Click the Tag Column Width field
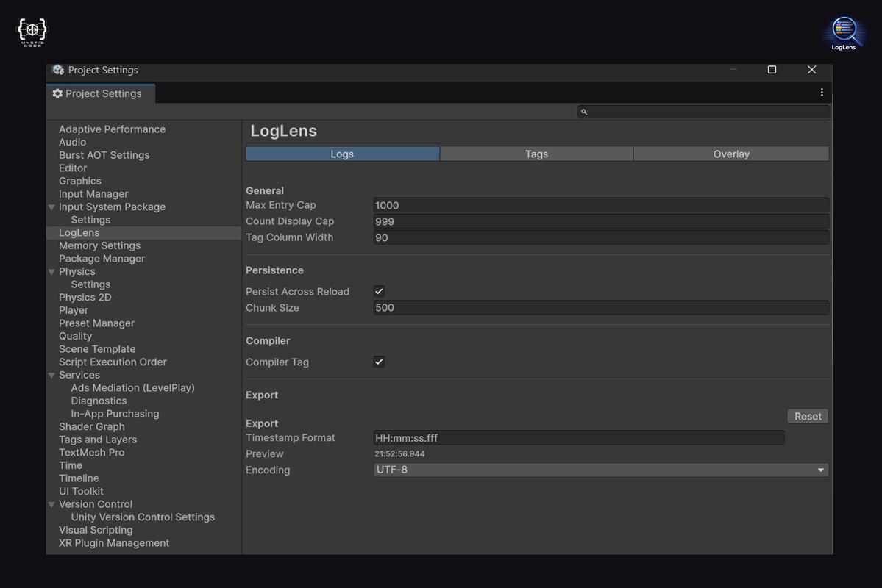Image resolution: width=882 pixels, height=588 pixels. tap(600, 238)
